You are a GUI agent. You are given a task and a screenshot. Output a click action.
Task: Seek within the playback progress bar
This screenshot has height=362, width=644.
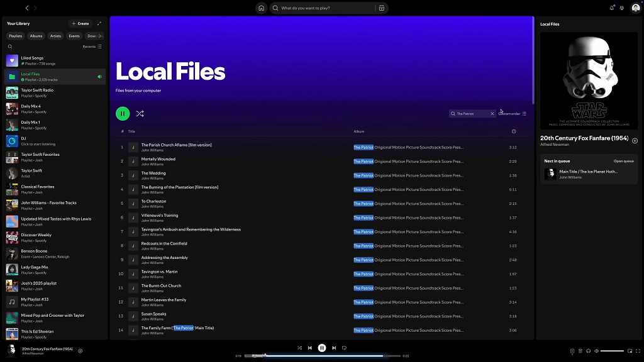tap(323, 356)
